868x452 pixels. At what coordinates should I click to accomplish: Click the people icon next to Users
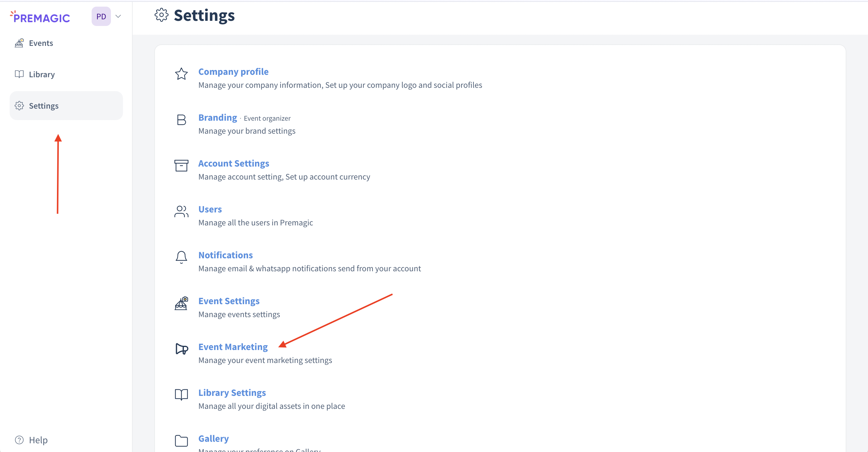pos(181,212)
